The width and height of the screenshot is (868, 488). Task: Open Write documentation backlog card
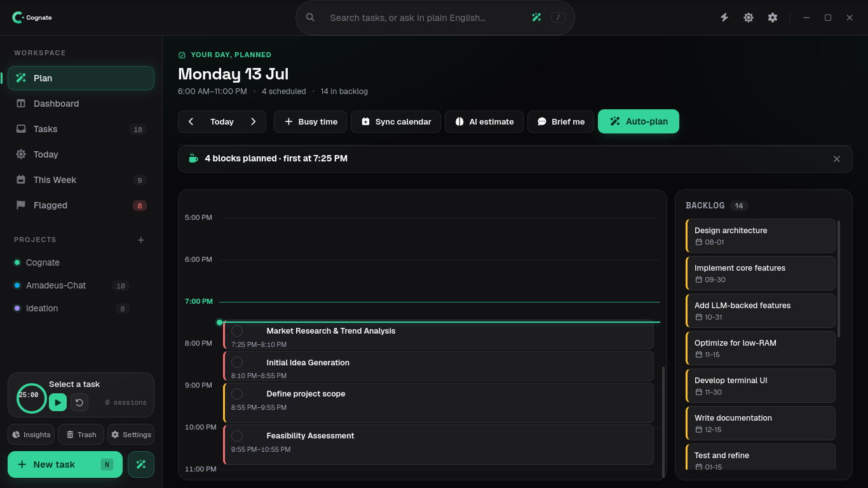click(x=761, y=423)
